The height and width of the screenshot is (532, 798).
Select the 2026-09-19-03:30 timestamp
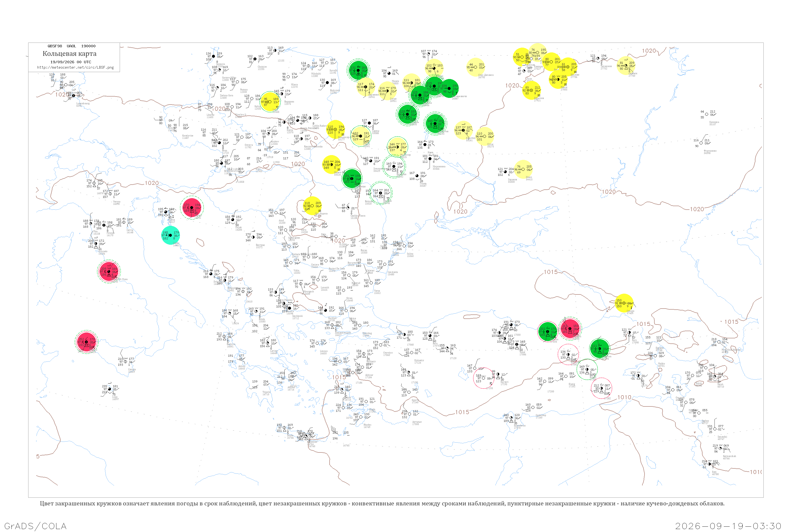coord(728,526)
